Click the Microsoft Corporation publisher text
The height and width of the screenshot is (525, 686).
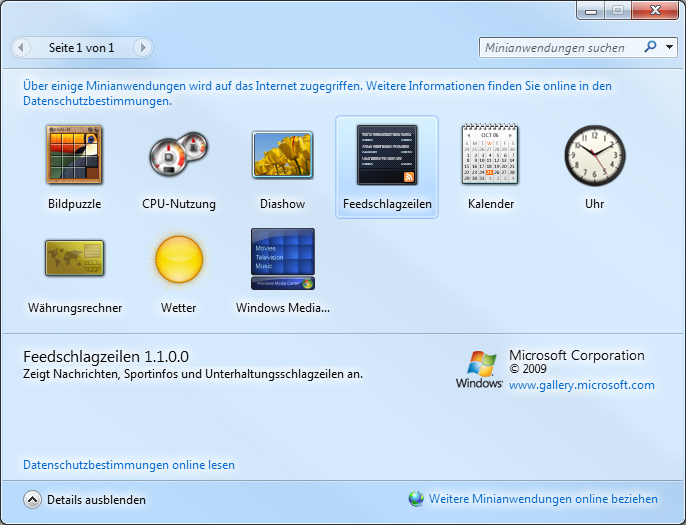coord(577,355)
